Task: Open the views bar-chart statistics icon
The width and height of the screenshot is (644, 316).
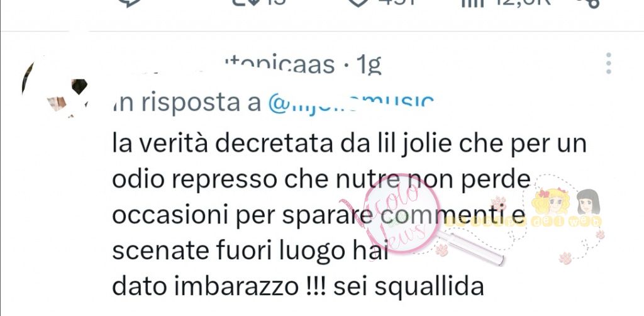Action: point(473,3)
